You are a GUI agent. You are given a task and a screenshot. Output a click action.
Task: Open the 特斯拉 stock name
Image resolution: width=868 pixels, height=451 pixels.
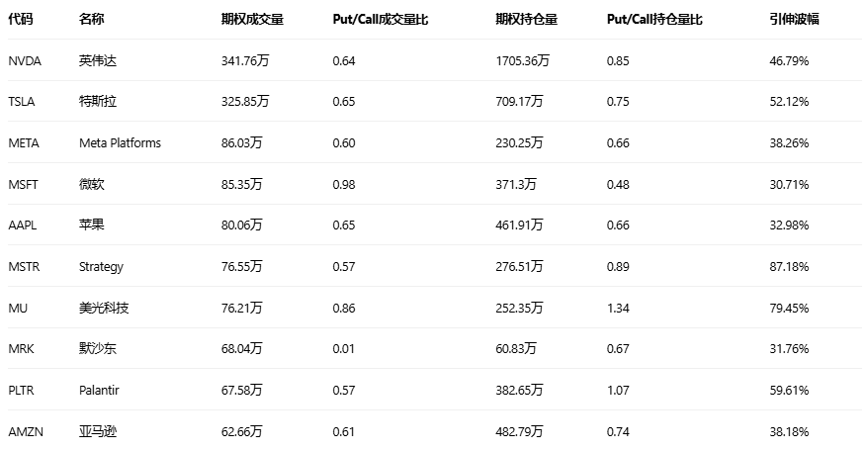pyautogui.click(x=98, y=102)
